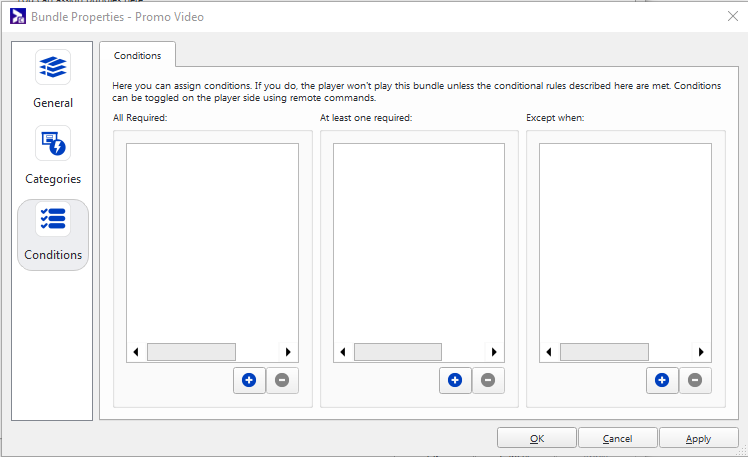Click the Conditions tab label
748x457 pixels.
click(x=137, y=55)
